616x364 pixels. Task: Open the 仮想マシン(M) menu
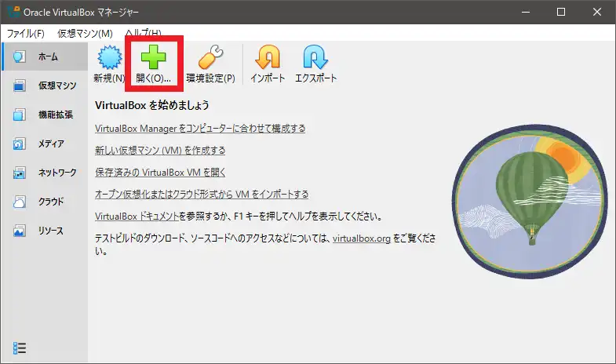[x=85, y=34]
